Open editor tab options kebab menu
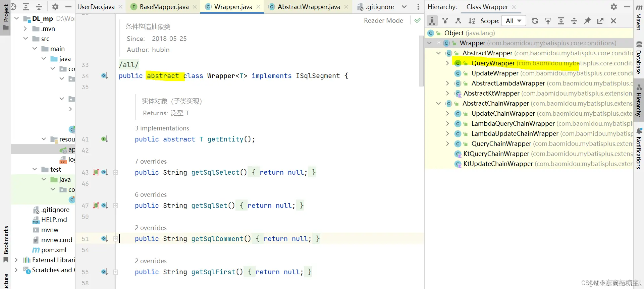 tap(418, 7)
